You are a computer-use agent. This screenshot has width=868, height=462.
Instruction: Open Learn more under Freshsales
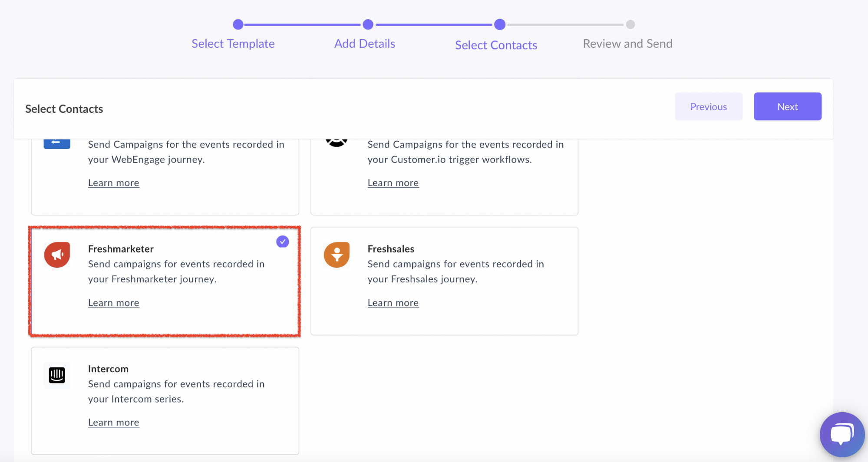click(393, 303)
